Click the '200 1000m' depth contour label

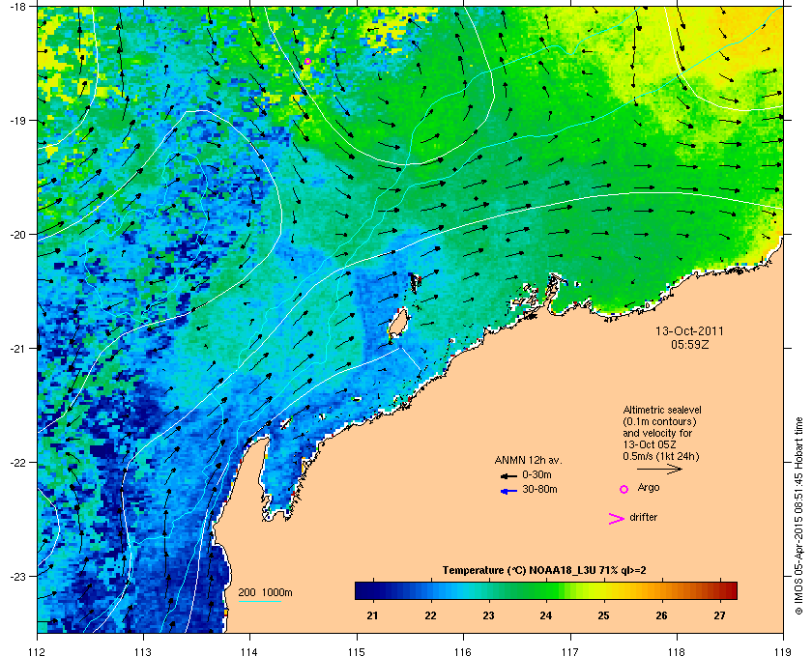tap(265, 592)
